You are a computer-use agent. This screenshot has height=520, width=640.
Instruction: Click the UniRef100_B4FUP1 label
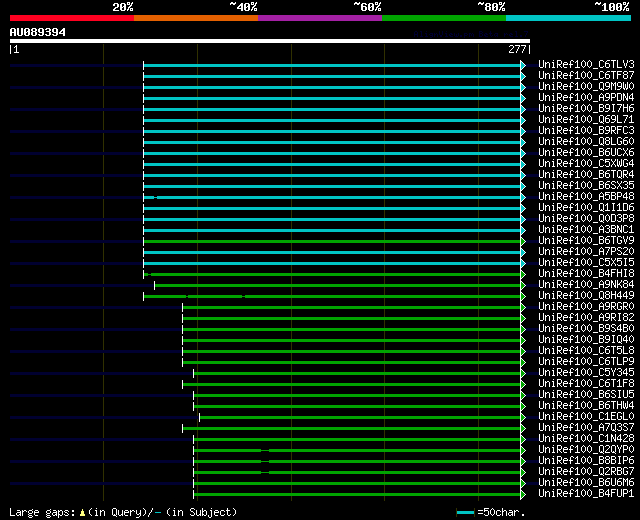click(586, 494)
